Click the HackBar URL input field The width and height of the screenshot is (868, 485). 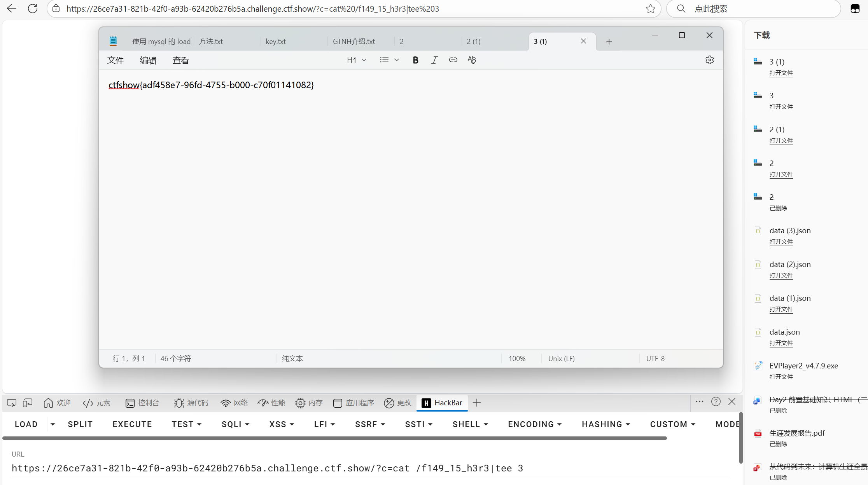click(x=369, y=468)
